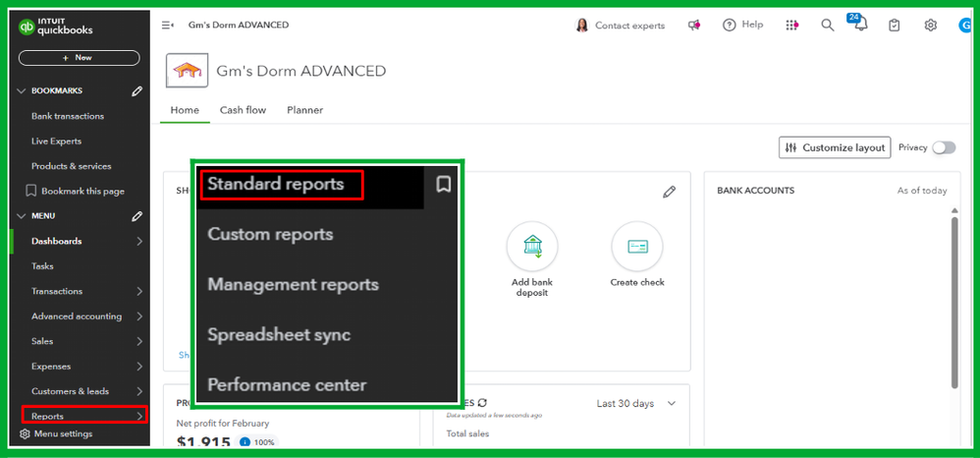Open the Tasks menu item
Image resolution: width=980 pixels, height=458 pixels.
pyautogui.click(x=42, y=266)
